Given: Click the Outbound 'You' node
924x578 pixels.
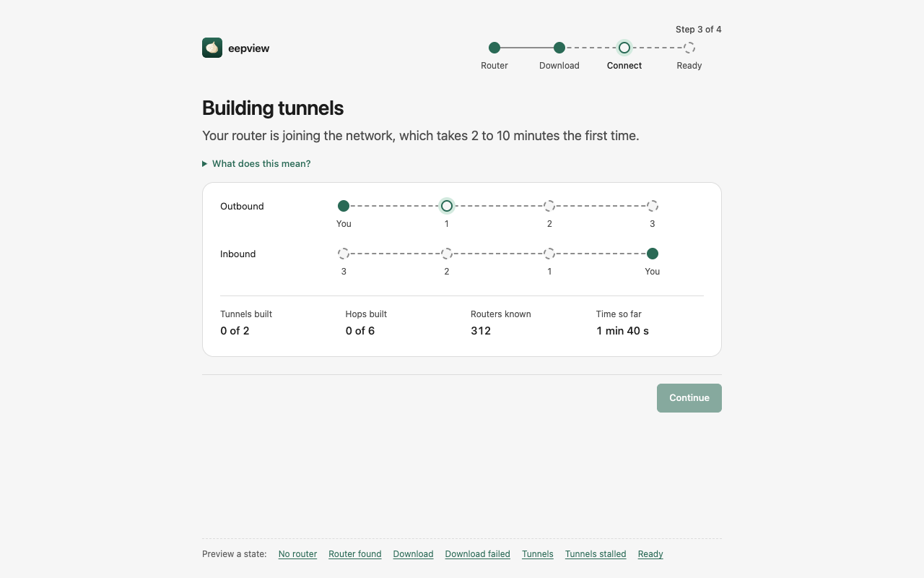Looking at the screenshot, I should coord(344,206).
